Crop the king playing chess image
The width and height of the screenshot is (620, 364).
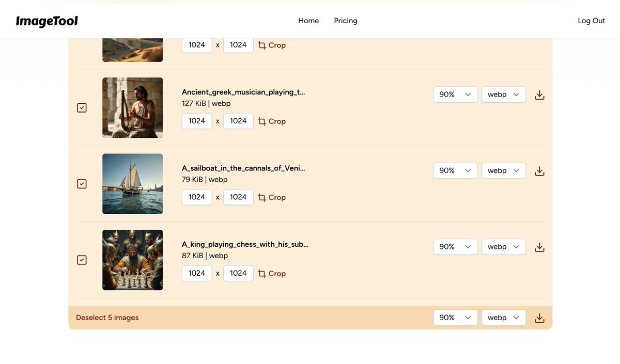click(272, 274)
